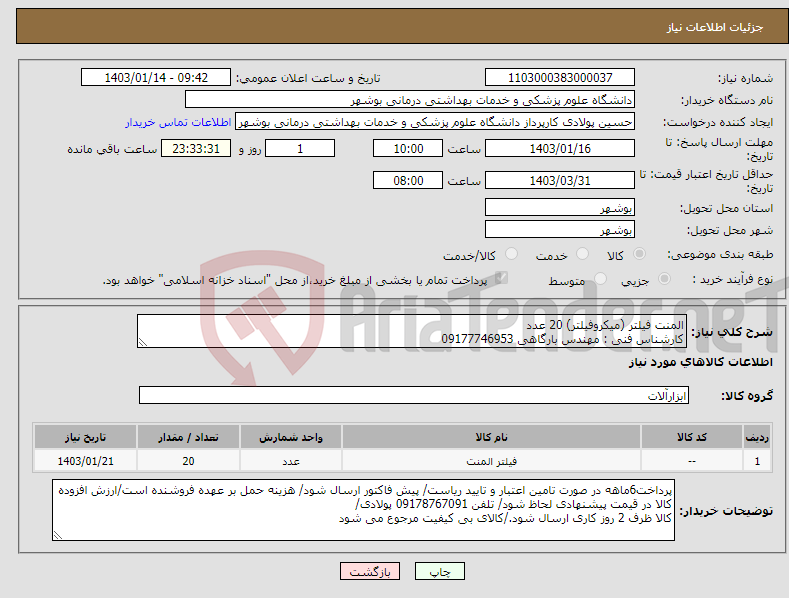
Task: Click the تعداد / مقدار column header
Action: tap(188, 437)
